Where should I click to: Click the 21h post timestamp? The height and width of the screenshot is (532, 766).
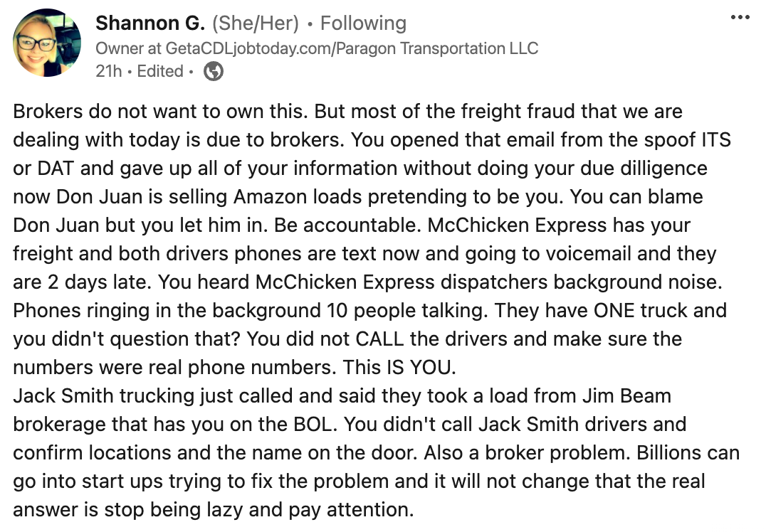coord(108,71)
